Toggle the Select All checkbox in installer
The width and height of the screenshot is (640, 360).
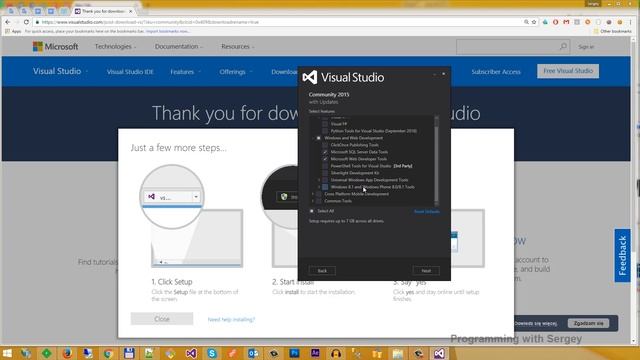pos(312,211)
